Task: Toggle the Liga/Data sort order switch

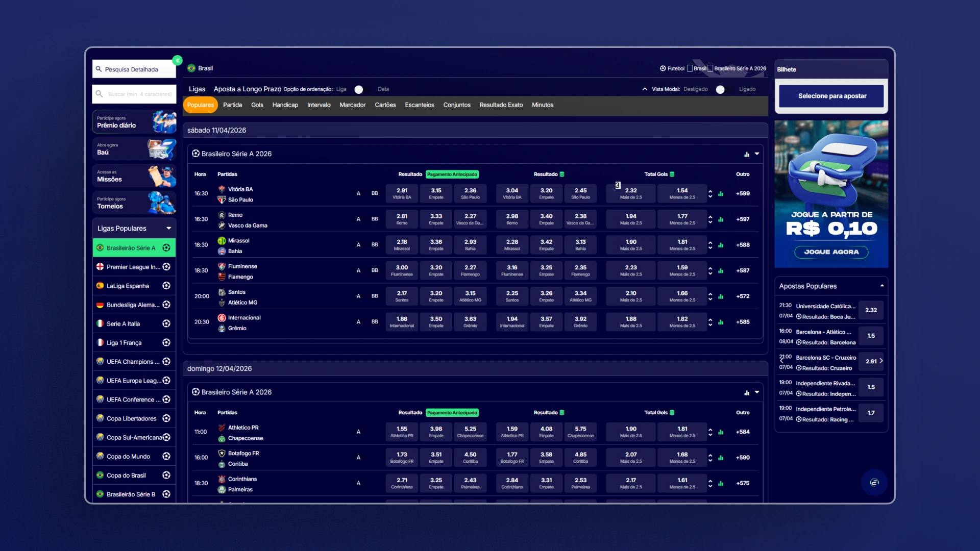Action: (361, 89)
